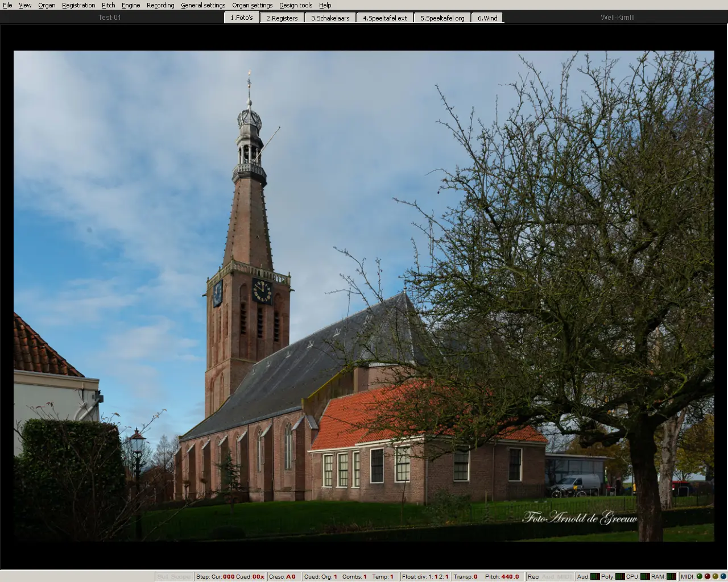This screenshot has width=728, height=582.
Task: Click the Transp transpose status field
Action: [465, 576]
